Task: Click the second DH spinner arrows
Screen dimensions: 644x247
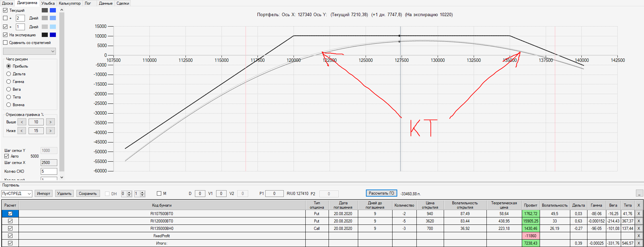Action: [142, 194]
